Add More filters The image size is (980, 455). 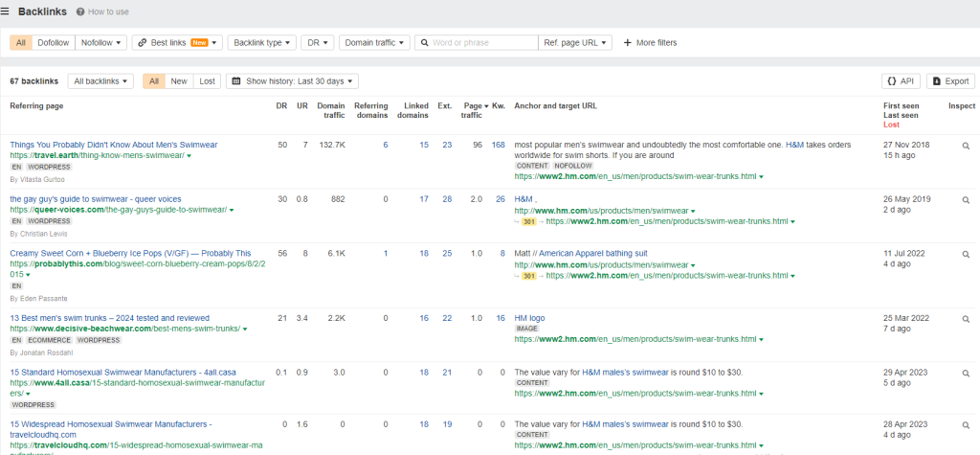click(650, 43)
